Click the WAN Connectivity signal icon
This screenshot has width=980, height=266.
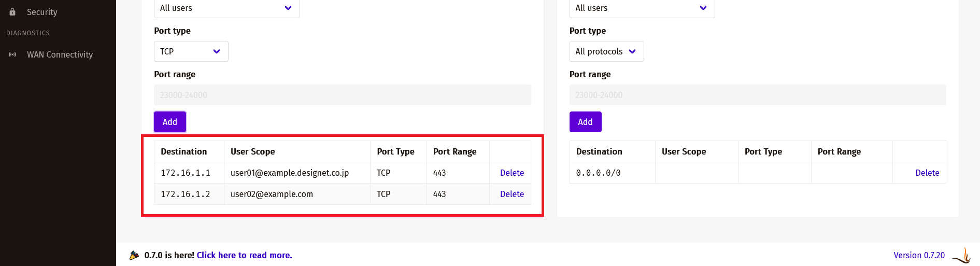click(x=12, y=54)
